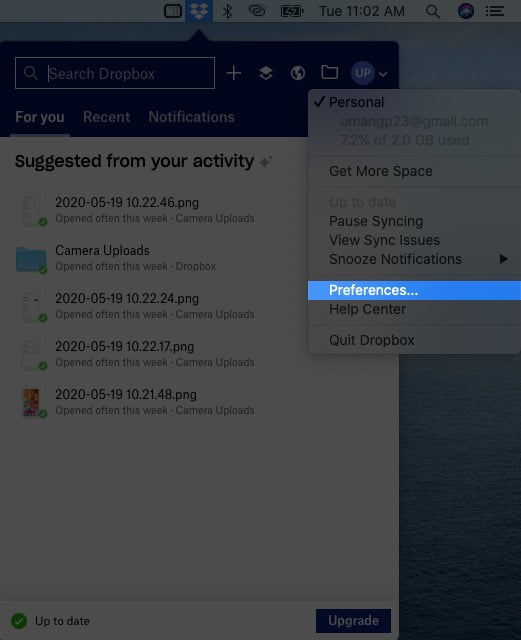Open Dropbox website via globe icon
The height and width of the screenshot is (640, 521).
[298, 73]
